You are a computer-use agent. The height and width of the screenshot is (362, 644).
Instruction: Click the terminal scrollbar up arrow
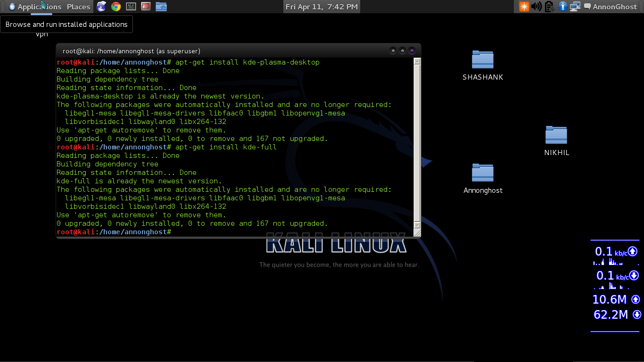tap(417, 61)
